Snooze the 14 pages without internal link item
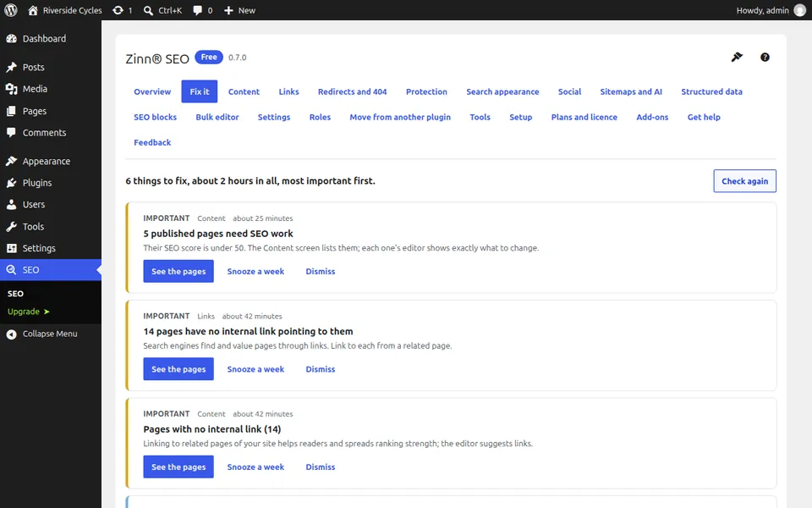 click(255, 369)
